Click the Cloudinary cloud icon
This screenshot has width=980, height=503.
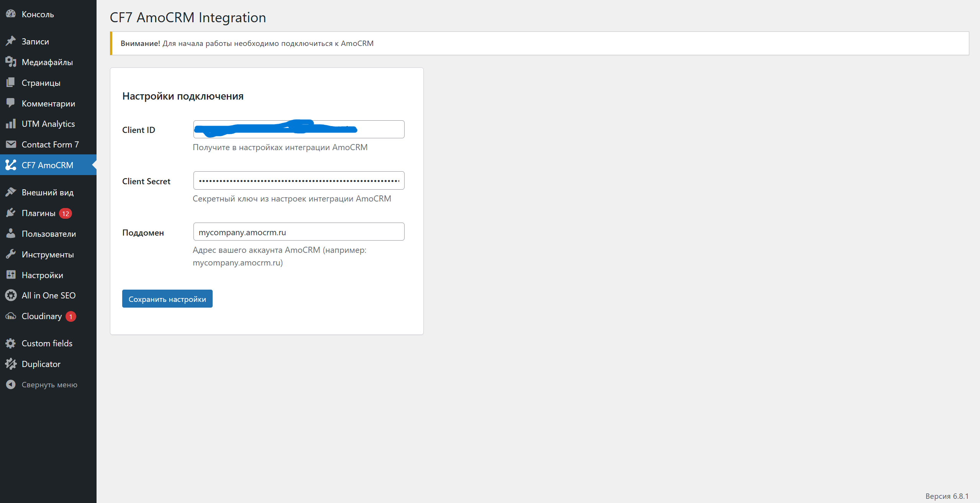[x=11, y=316]
